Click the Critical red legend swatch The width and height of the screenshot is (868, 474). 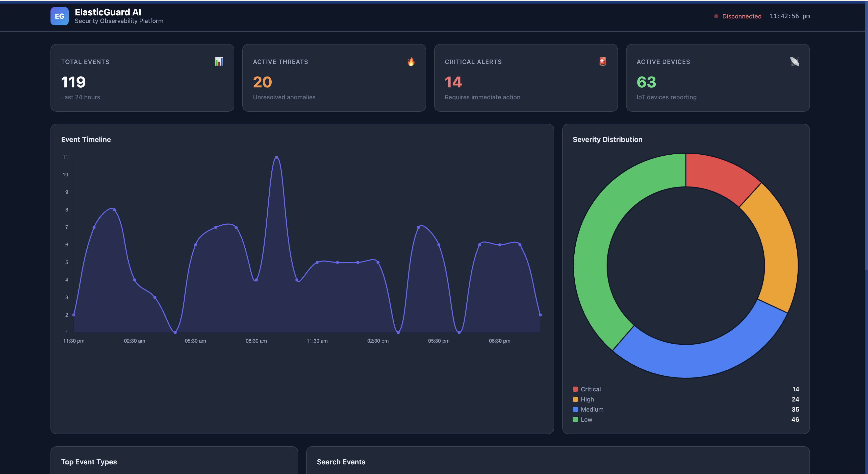(575, 389)
